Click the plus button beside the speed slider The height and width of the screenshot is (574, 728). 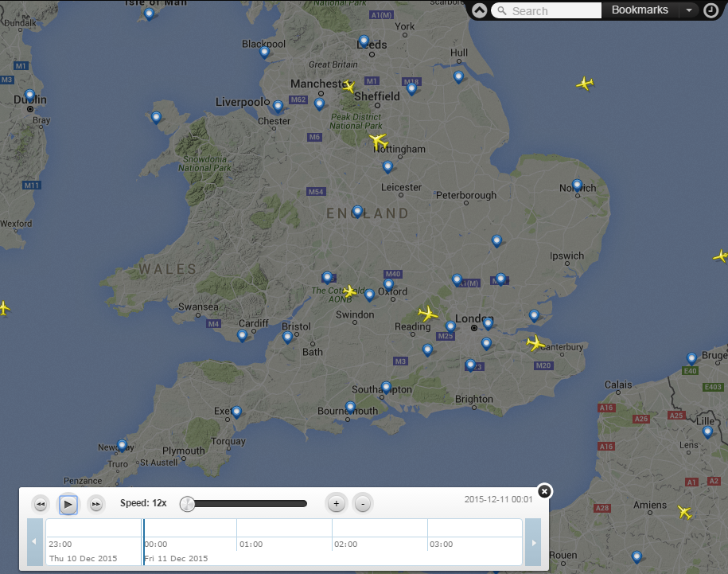pos(337,503)
